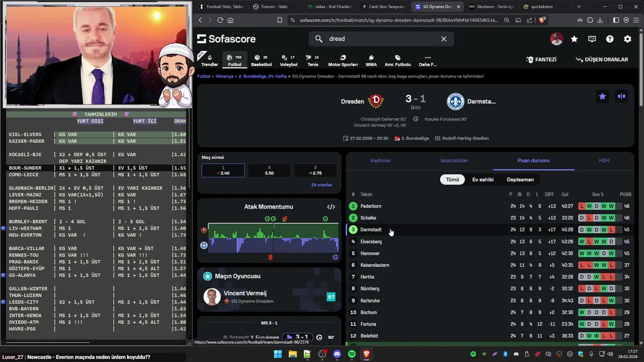
Task: Open the 2. Bundesliga, 24. Hafta breadcrumb
Action: (263, 76)
